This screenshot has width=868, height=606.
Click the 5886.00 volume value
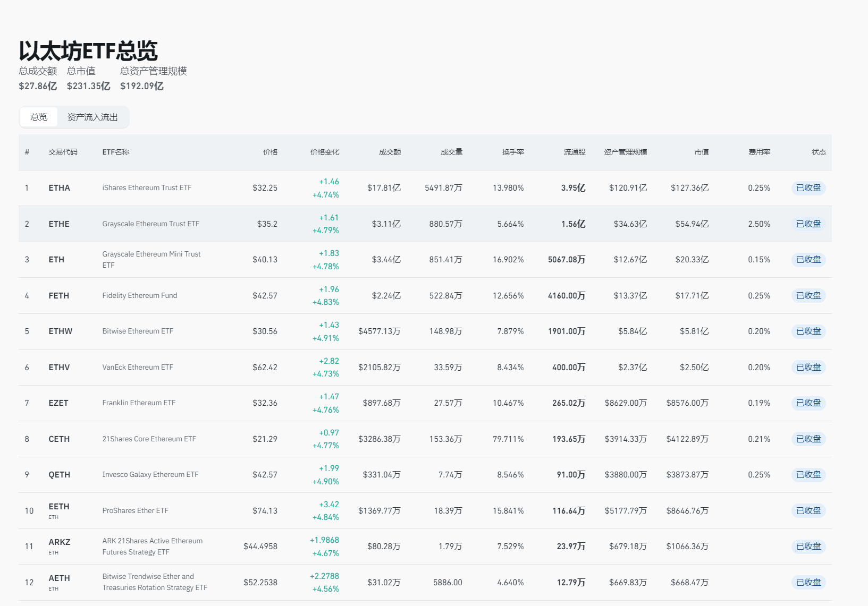(448, 583)
